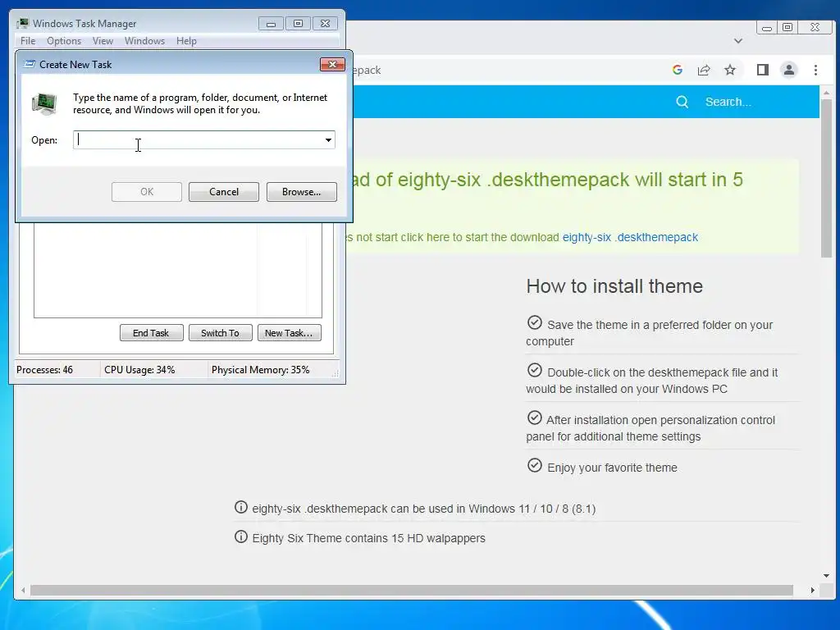The image size is (840, 630).
Task: Click the Create New Task title bar icon
Action: pos(30,64)
